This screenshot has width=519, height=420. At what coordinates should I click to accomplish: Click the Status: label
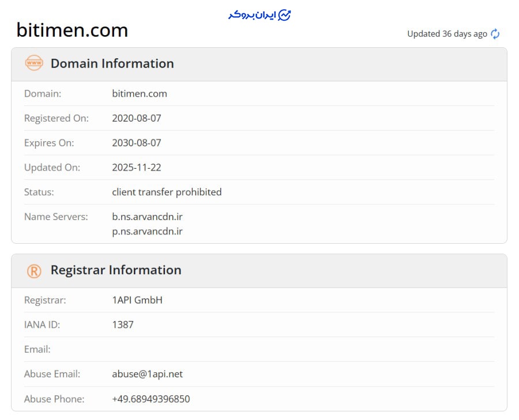[x=39, y=192]
